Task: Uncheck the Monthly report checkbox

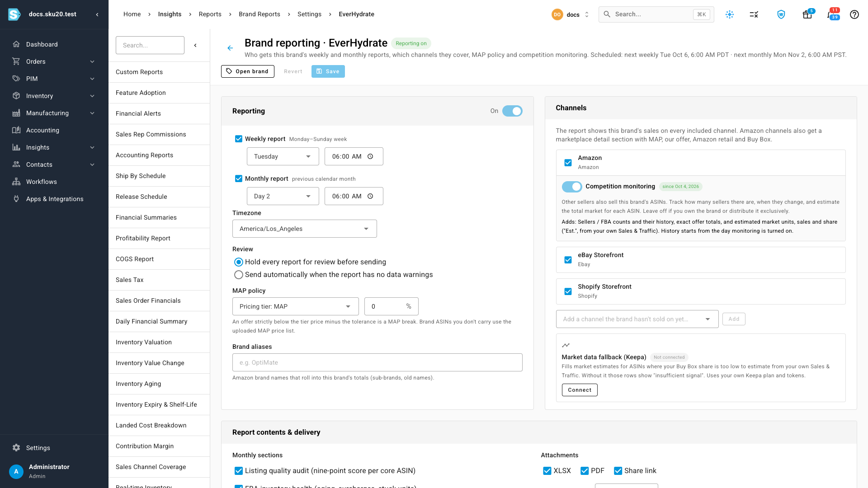Action: coord(239,178)
